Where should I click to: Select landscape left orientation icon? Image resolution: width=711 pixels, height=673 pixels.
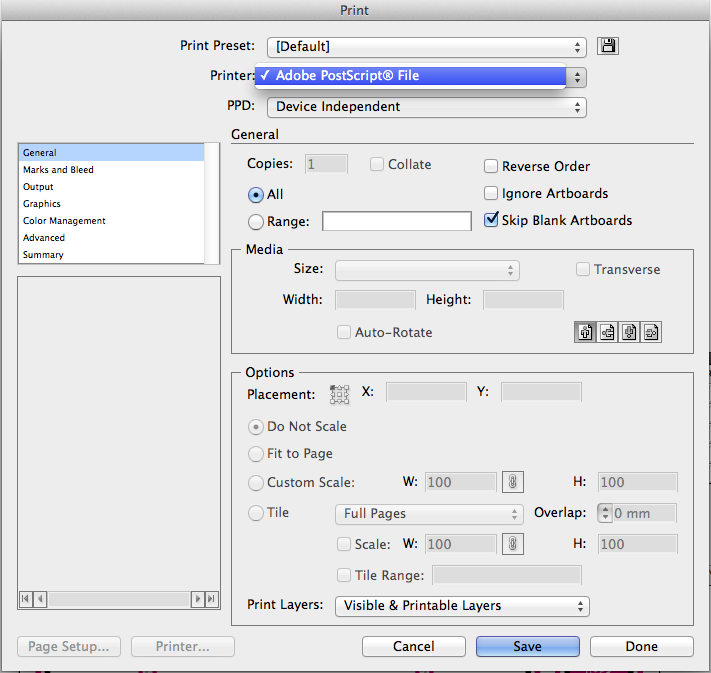607,333
